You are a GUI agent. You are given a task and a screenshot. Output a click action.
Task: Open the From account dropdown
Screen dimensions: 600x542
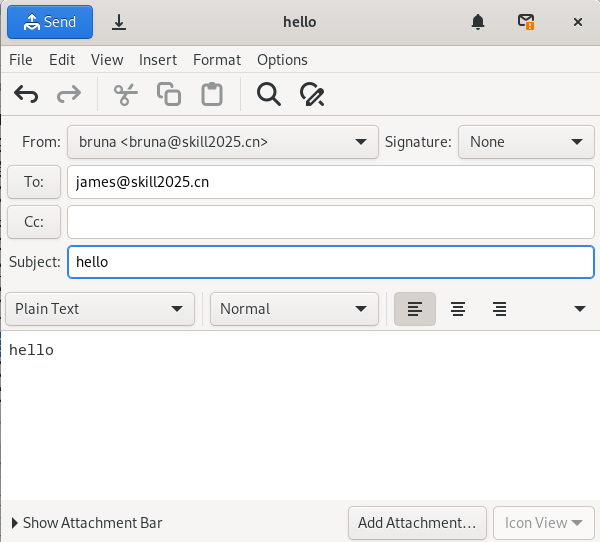click(x=223, y=142)
